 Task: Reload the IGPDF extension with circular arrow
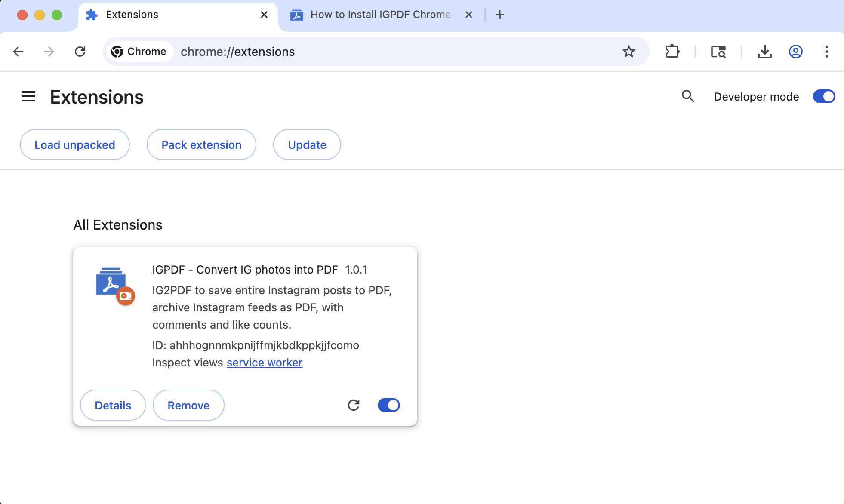click(354, 405)
